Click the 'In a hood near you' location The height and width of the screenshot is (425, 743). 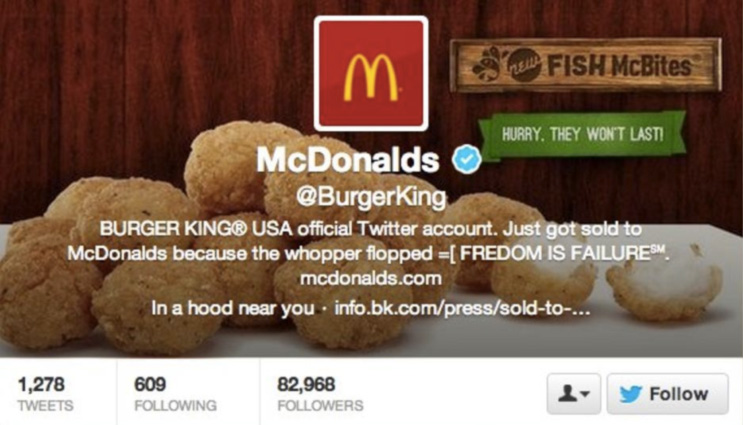point(233,309)
